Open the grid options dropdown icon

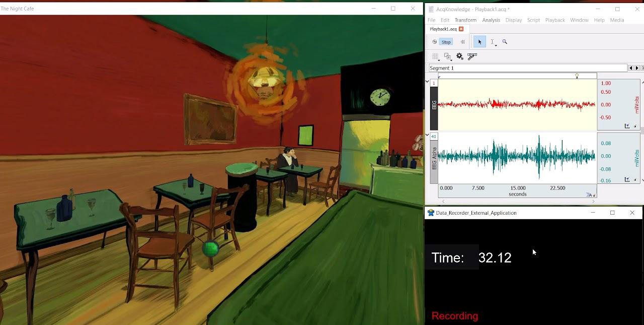pos(436,56)
